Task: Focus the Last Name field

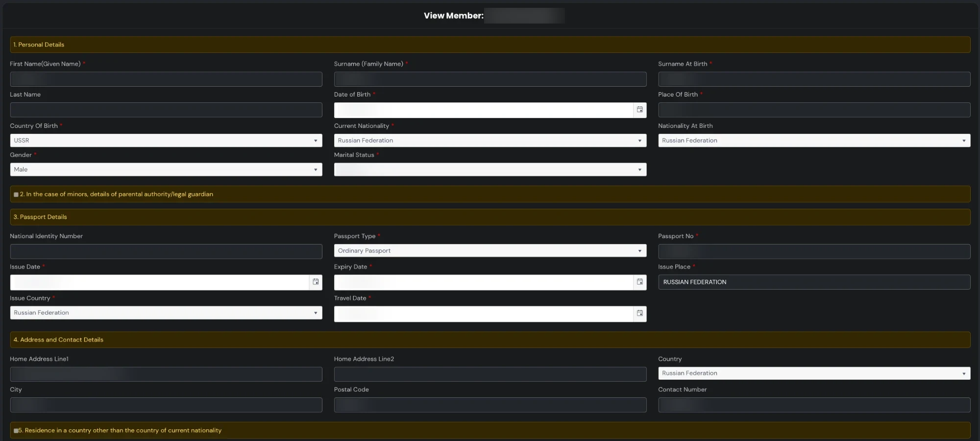Action: click(166, 110)
